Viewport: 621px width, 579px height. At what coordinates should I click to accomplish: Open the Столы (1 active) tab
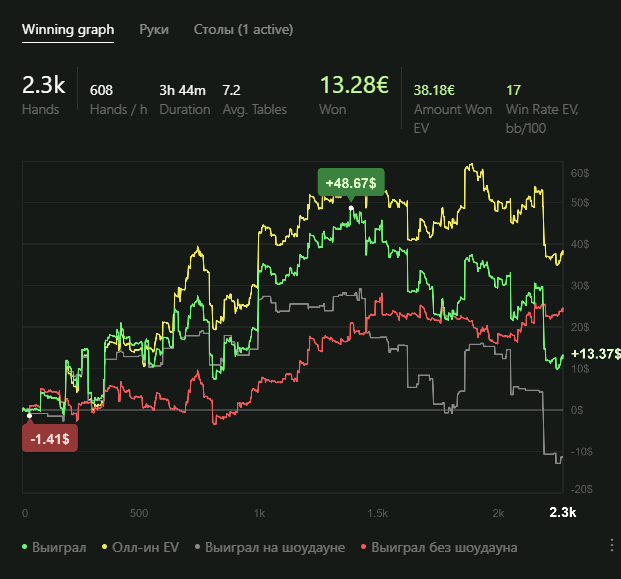pyautogui.click(x=243, y=29)
